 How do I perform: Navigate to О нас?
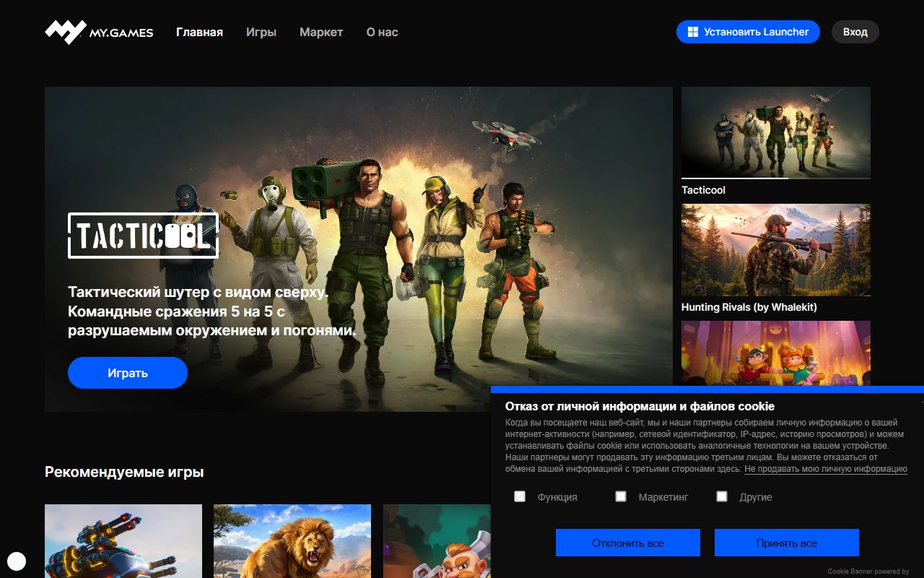click(x=382, y=32)
